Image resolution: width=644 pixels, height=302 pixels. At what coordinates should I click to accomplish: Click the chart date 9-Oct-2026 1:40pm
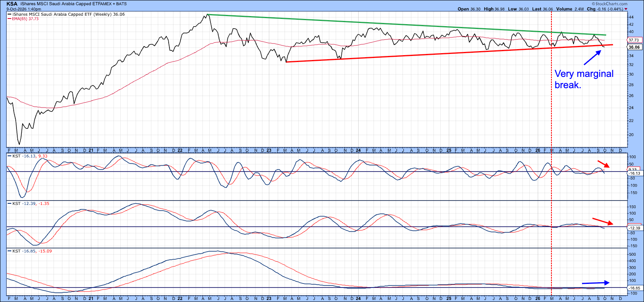point(24,9)
